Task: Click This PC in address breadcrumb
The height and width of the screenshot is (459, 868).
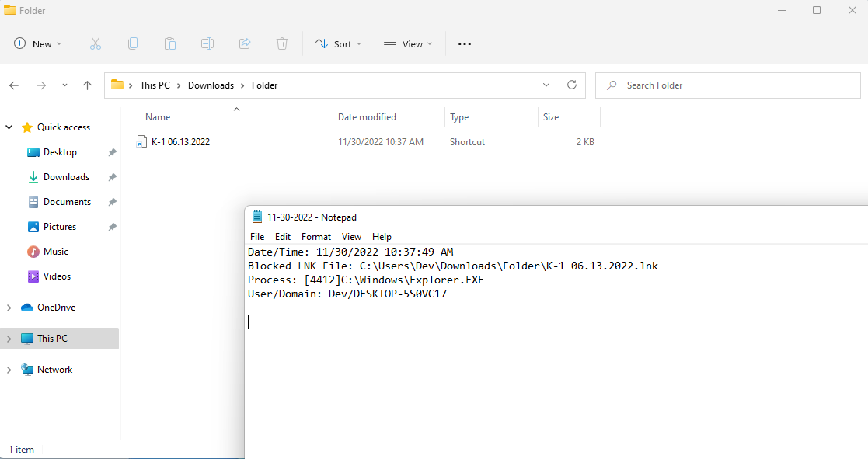Action: [x=155, y=85]
